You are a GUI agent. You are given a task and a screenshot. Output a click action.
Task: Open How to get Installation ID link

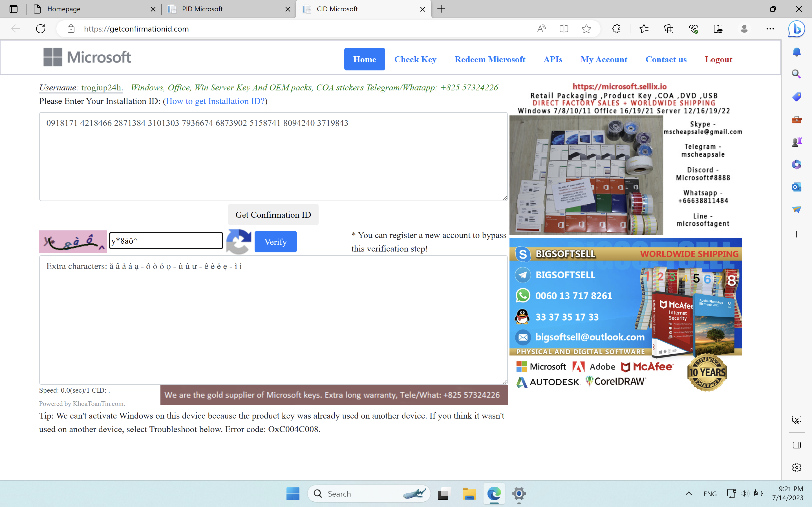(x=215, y=101)
